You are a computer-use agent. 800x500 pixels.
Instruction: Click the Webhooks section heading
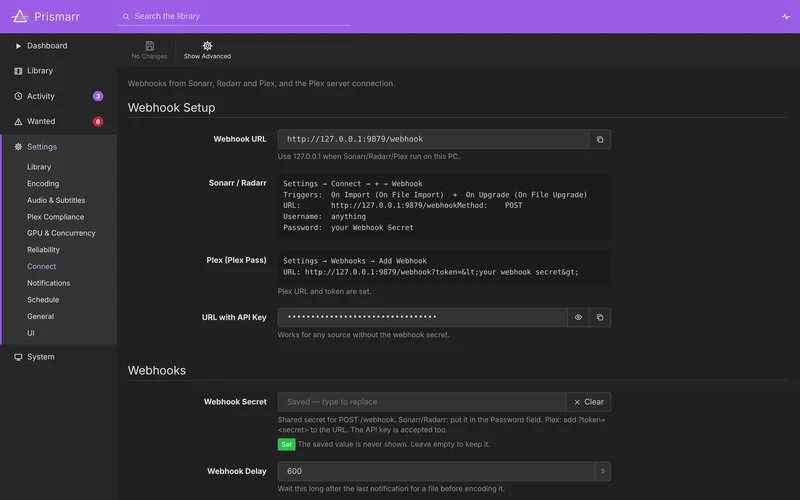pyautogui.click(x=157, y=370)
